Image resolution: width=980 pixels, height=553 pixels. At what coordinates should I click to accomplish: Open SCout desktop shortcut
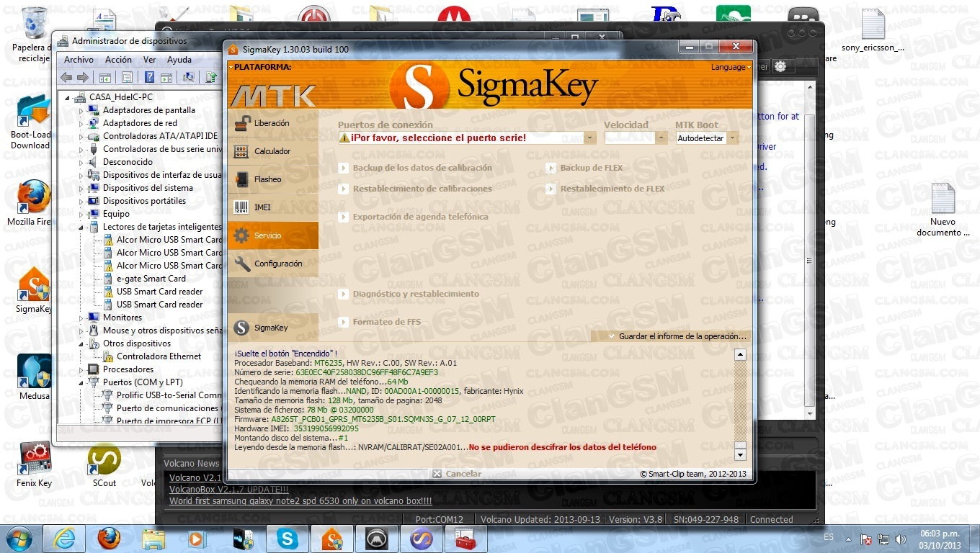(104, 464)
